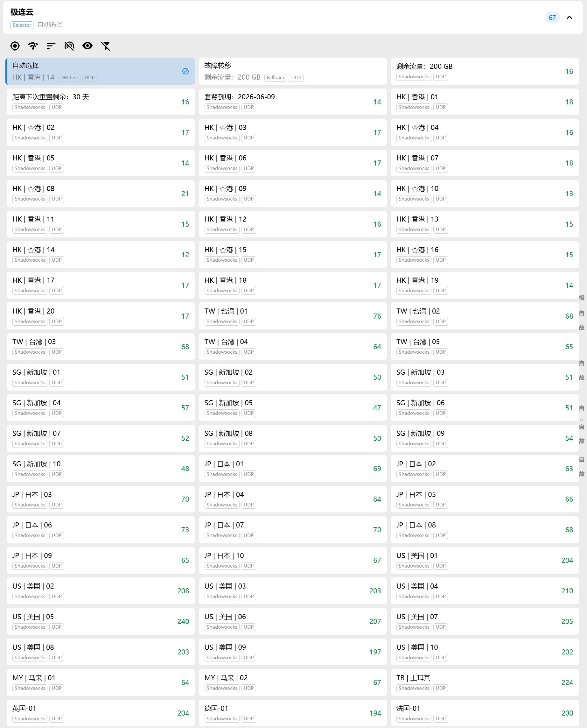Viewport: 587px width, 728px height.
Task: Choose the 德国-01 proxy node
Action: click(x=292, y=713)
